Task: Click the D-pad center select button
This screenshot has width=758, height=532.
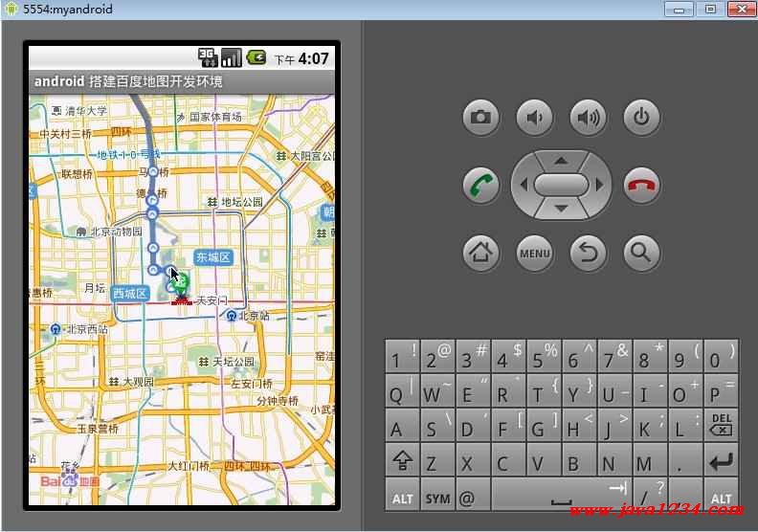Action: coord(561,185)
